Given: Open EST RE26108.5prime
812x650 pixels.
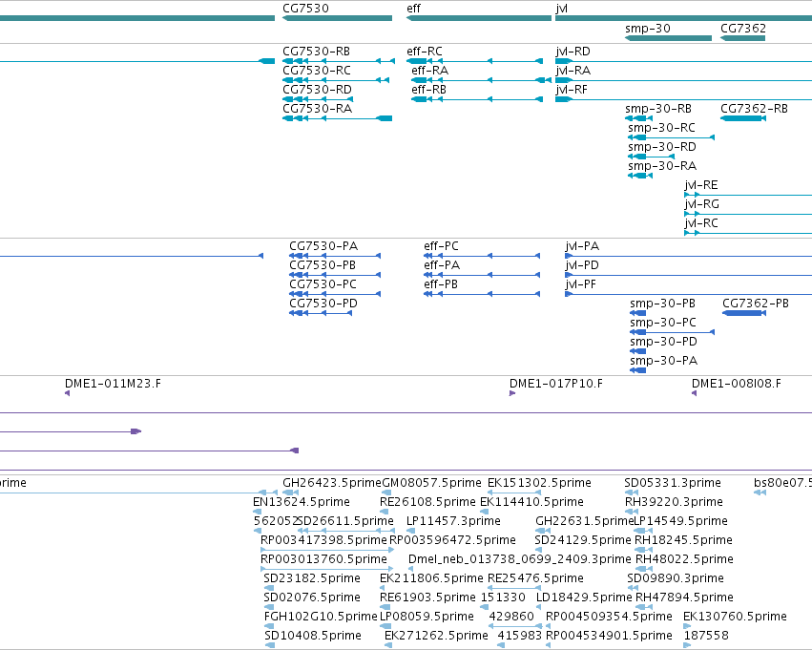Looking at the screenshot, I should click(x=385, y=512).
